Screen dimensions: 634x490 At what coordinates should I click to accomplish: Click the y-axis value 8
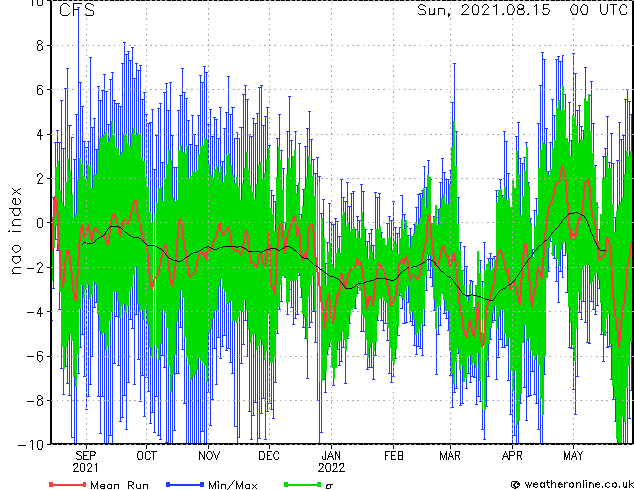pos(40,46)
